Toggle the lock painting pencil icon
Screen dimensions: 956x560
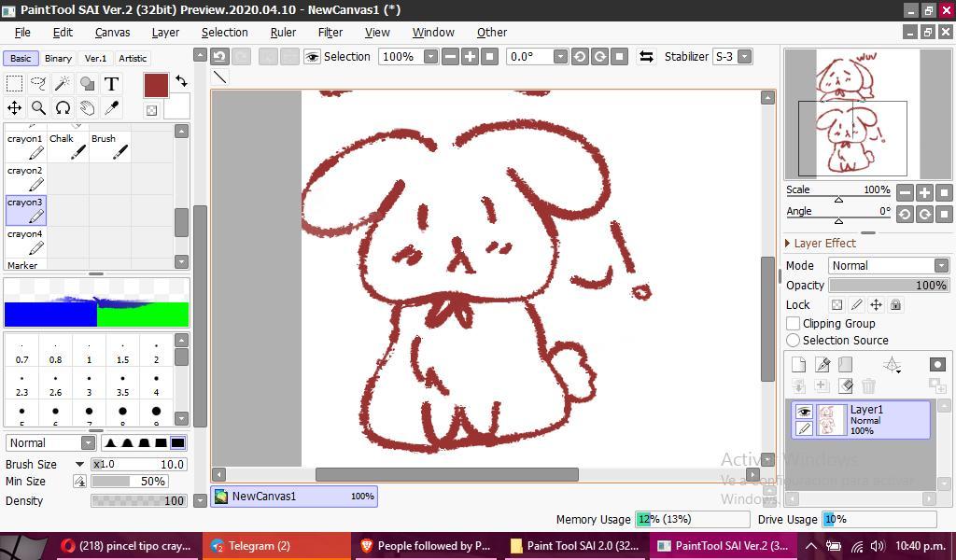pyautogui.click(x=857, y=304)
